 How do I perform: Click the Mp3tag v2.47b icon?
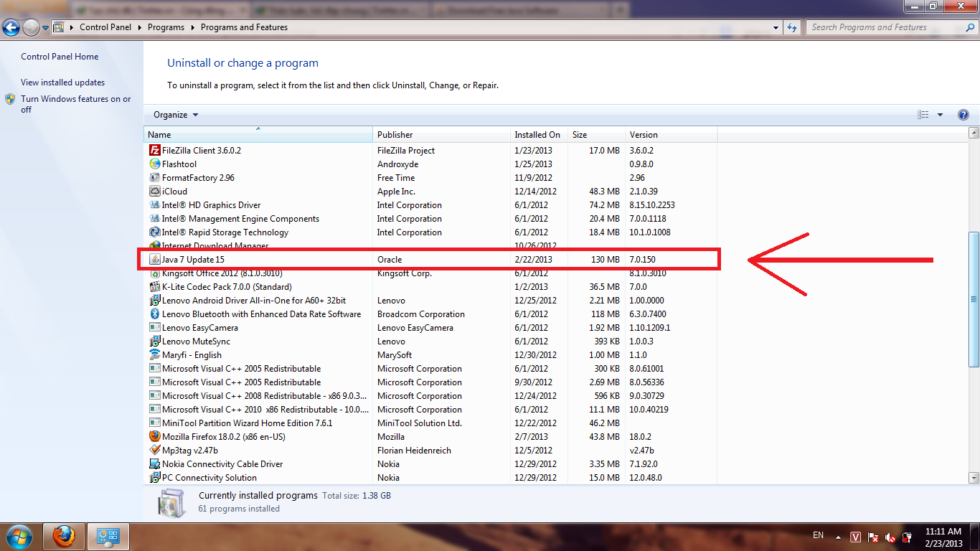(154, 451)
